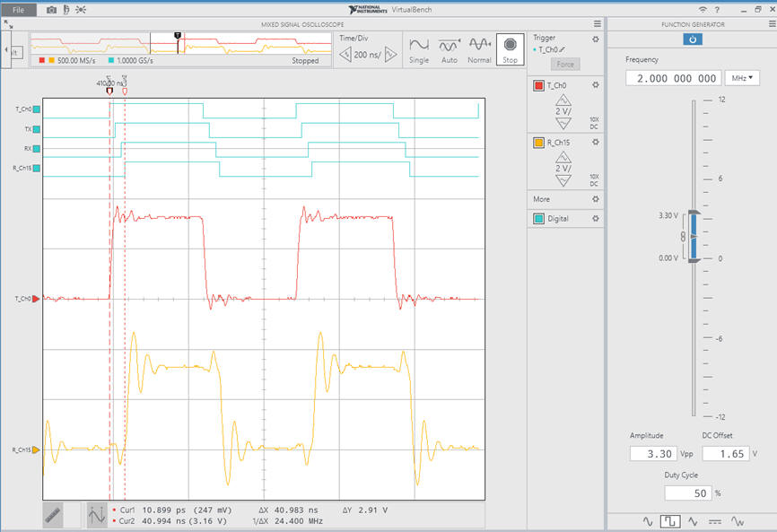Increase T_Ch0 volts per division
Screen dimensions: 777x532
[563, 100]
